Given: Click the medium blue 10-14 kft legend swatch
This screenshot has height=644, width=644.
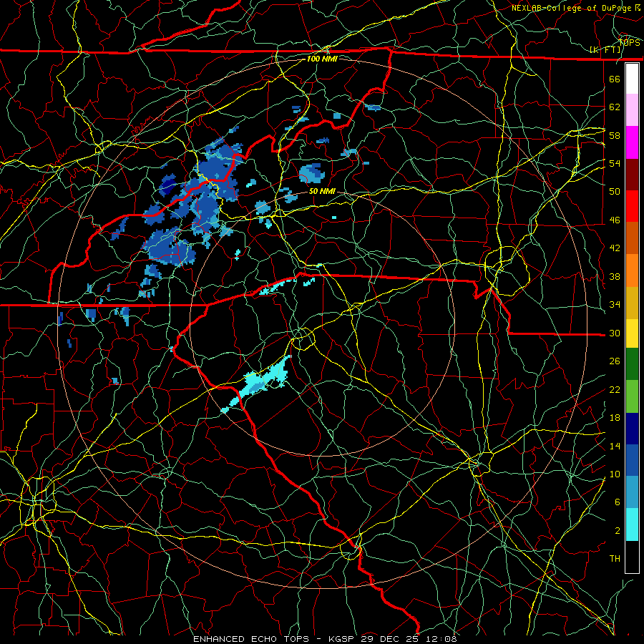Looking at the screenshot, I should 632,460.
